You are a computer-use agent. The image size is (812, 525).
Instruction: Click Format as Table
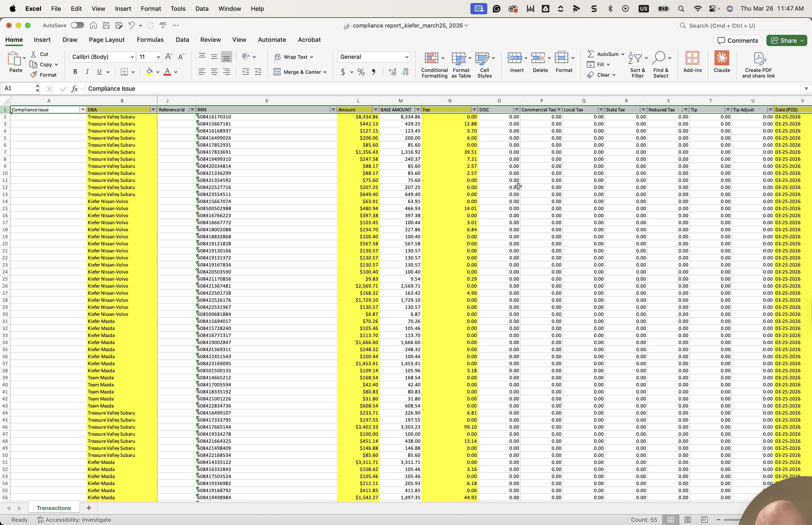[461, 65]
